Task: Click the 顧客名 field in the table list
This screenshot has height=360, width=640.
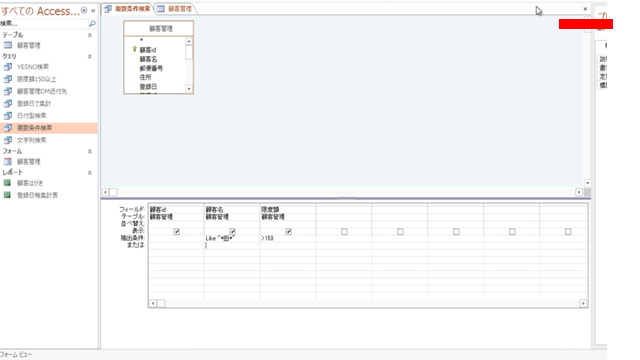Action: (x=148, y=59)
